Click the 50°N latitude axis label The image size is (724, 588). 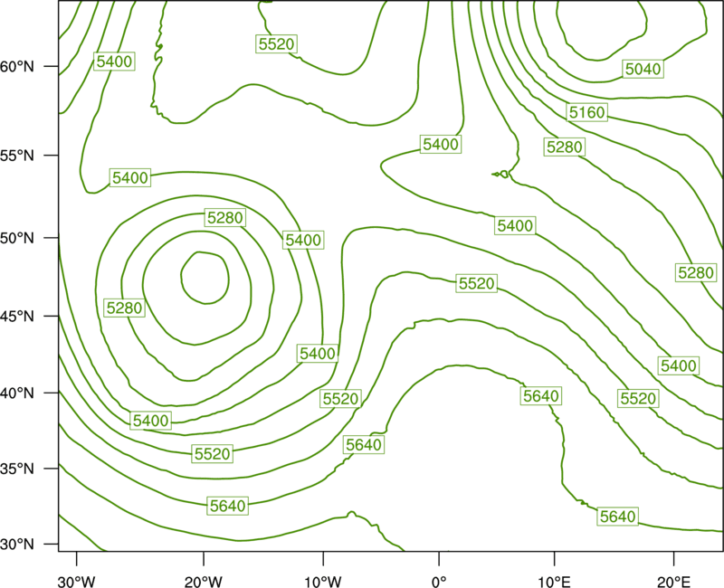click(17, 238)
